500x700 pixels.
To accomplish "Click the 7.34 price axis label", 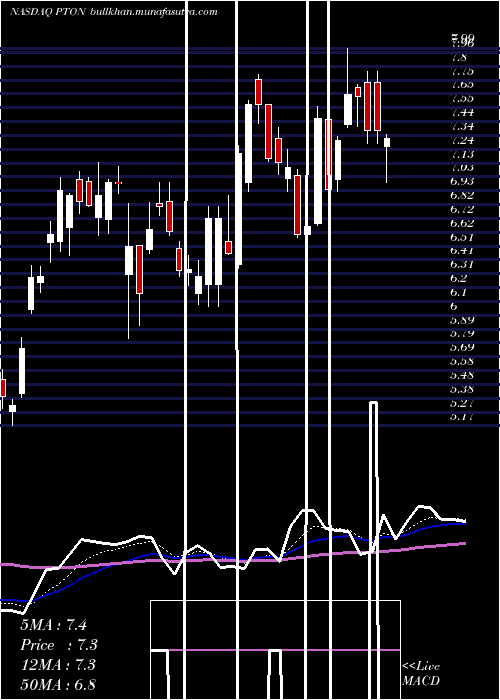I will pos(462,126).
